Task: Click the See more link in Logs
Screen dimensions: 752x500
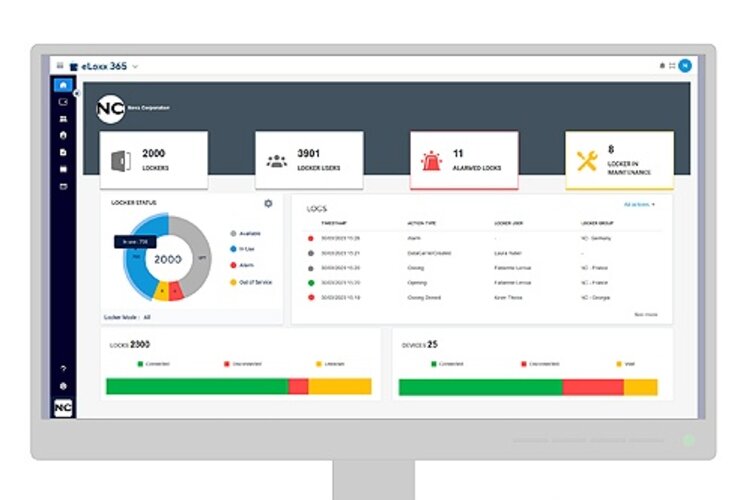Action: [645, 314]
